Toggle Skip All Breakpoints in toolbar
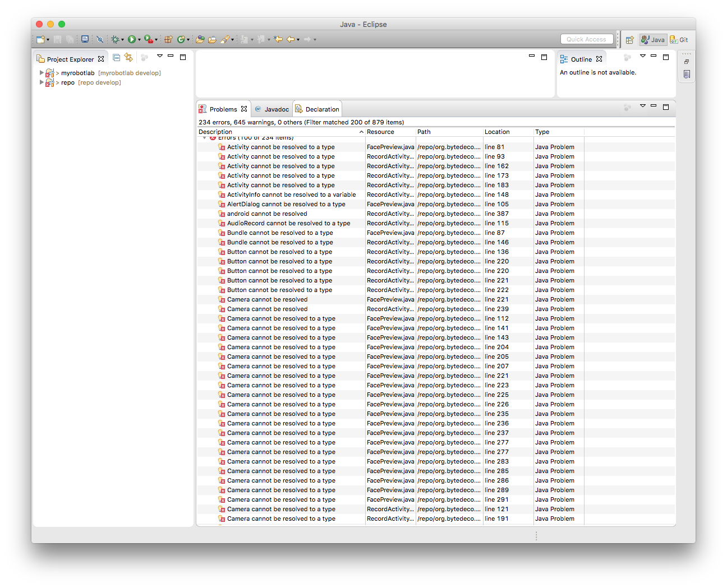 (x=100, y=39)
